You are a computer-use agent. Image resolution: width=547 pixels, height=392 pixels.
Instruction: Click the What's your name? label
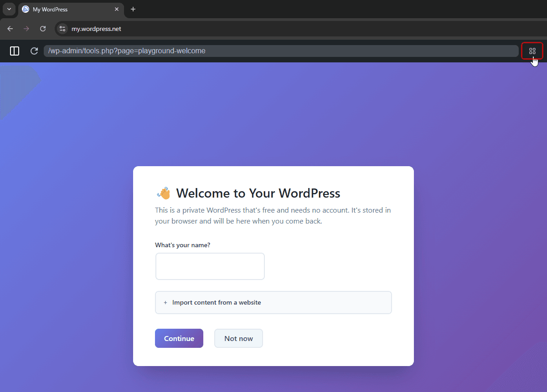182,245
